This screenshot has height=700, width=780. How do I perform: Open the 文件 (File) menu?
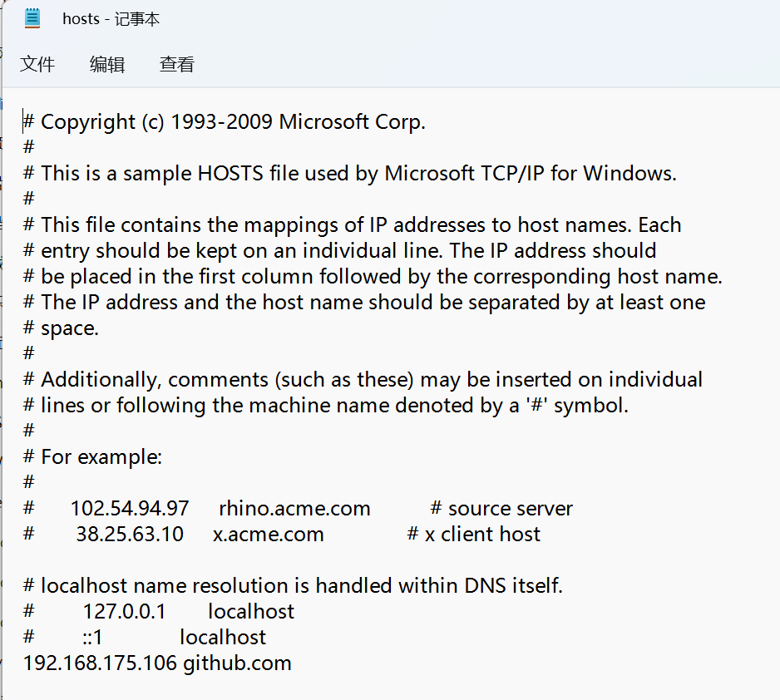coord(37,64)
